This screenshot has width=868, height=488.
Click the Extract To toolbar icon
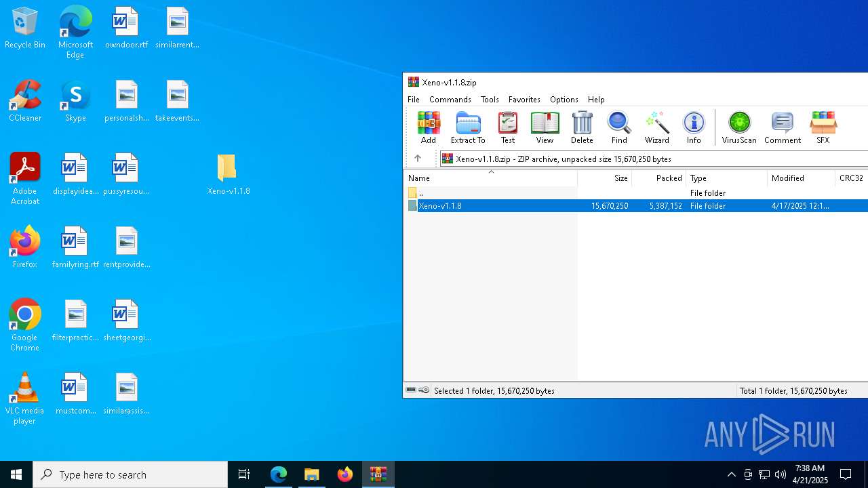coord(468,127)
